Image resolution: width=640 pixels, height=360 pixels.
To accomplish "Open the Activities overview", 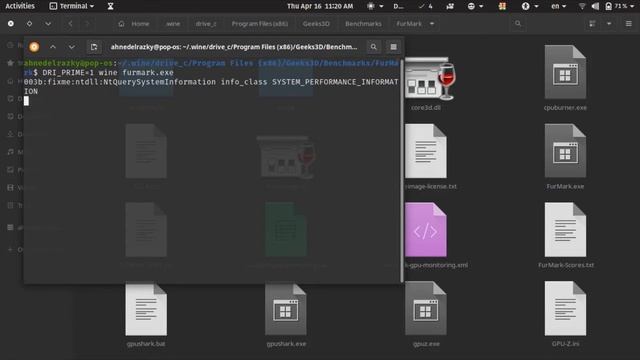I will (x=20, y=6).
